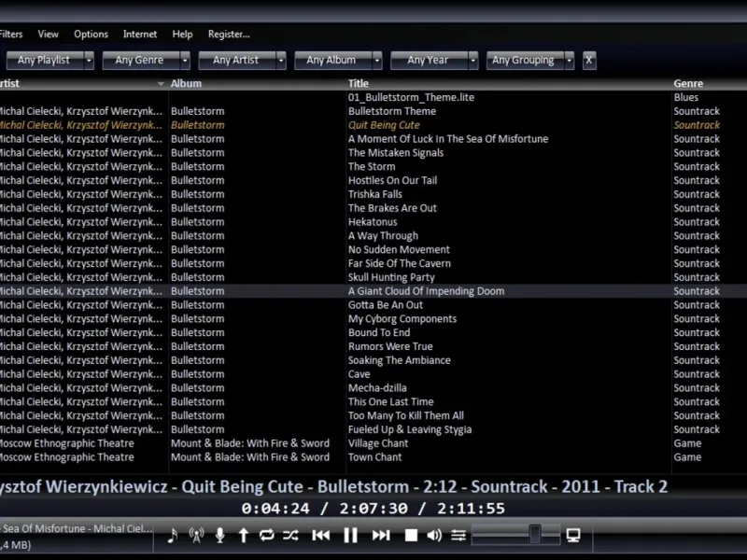747x560 pixels.
Task: Stop playback
Action: tap(411, 535)
